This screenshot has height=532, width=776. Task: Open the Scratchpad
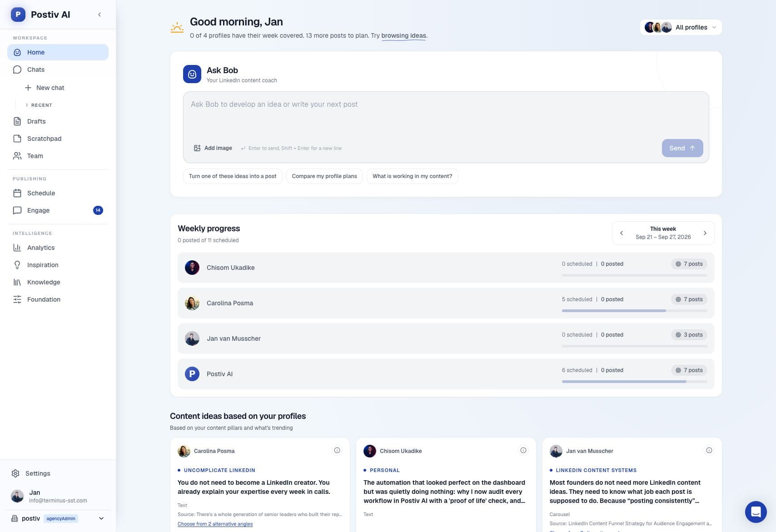58,139
